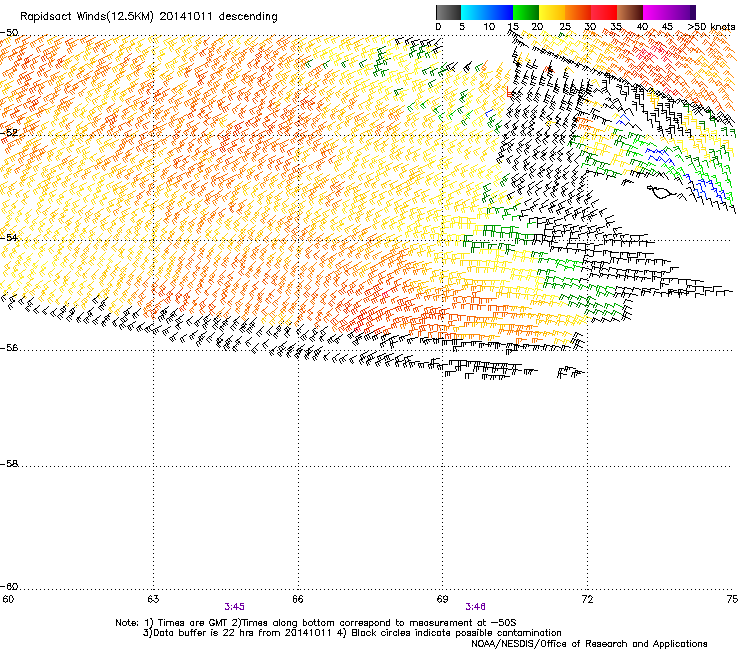Click the latitude axis label '-56'
The height and width of the screenshot is (650, 740).
pyautogui.click(x=9, y=347)
